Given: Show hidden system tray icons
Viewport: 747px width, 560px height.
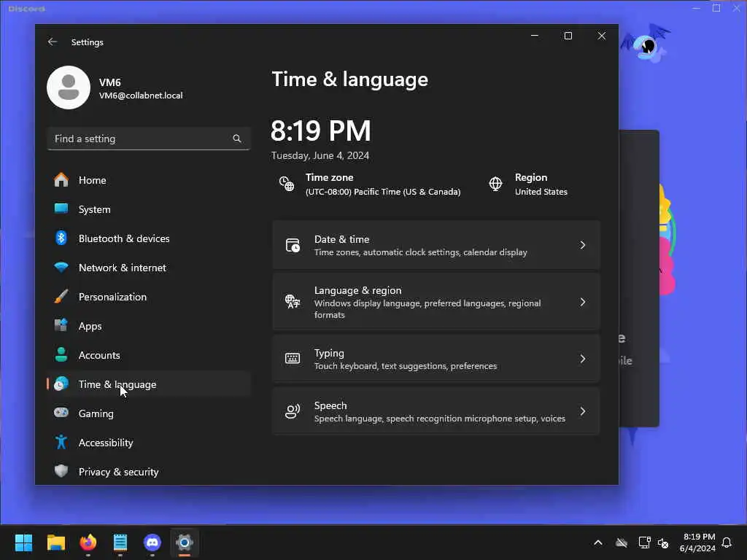Looking at the screenshot, I should [598, 542].
